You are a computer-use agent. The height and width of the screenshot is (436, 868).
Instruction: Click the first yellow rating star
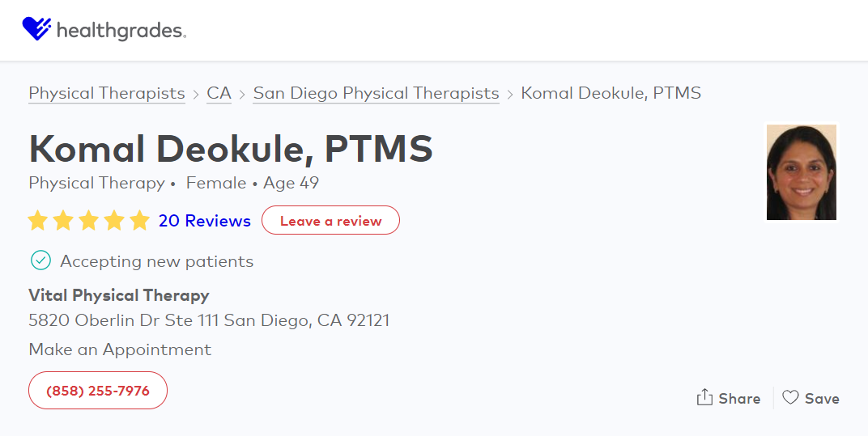tap(37, 220)
